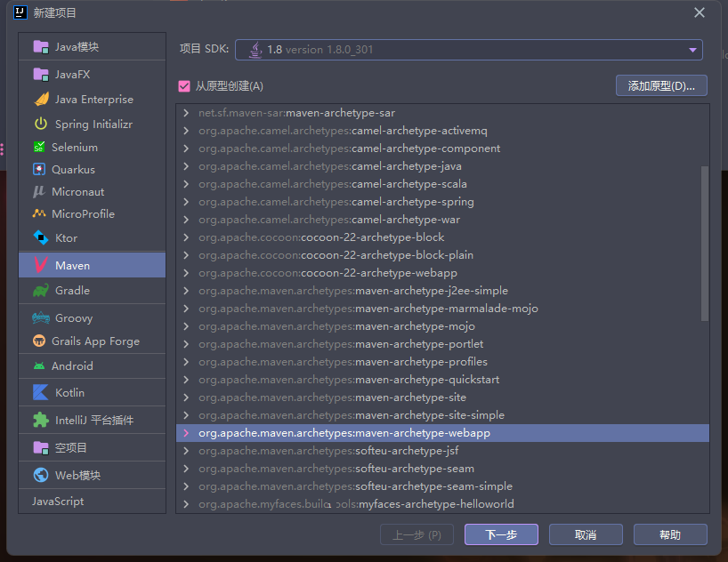Close the 新建项目 dialog

pos(700,12)
